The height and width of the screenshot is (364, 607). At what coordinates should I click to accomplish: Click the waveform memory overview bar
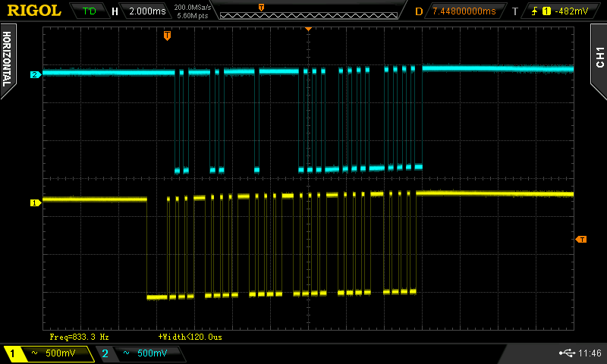(x=309, y=15)
